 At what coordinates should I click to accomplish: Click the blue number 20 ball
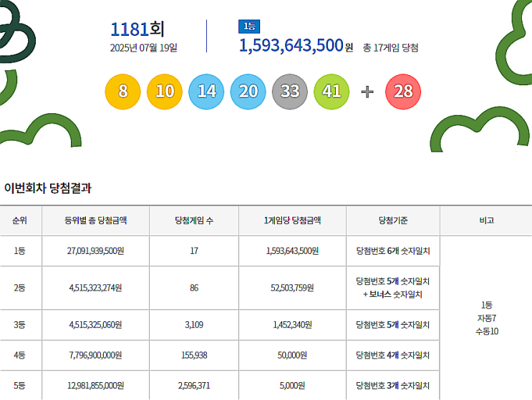click(248, 92)
